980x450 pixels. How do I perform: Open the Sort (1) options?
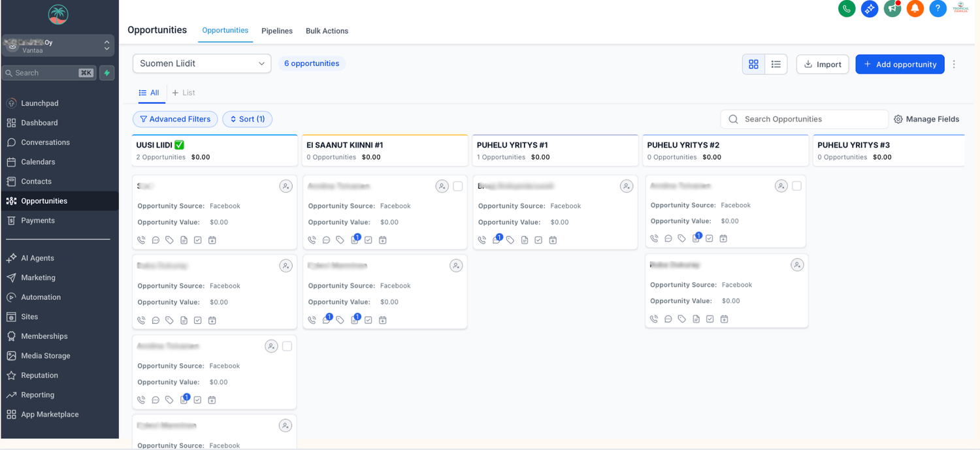[x=247, y=119]
